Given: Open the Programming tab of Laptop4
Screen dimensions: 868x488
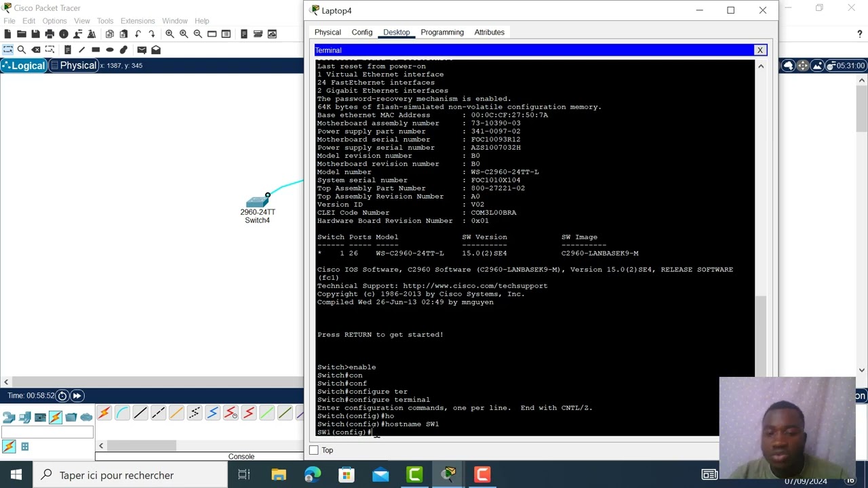Looking at the screenshot, I should tap(442, 33).
